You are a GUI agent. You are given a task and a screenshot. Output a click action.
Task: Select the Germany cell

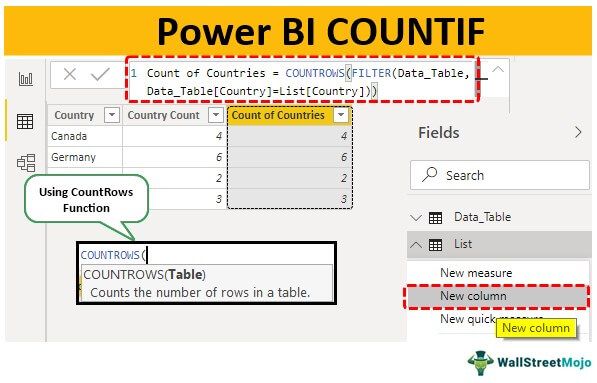pos(85,157)
